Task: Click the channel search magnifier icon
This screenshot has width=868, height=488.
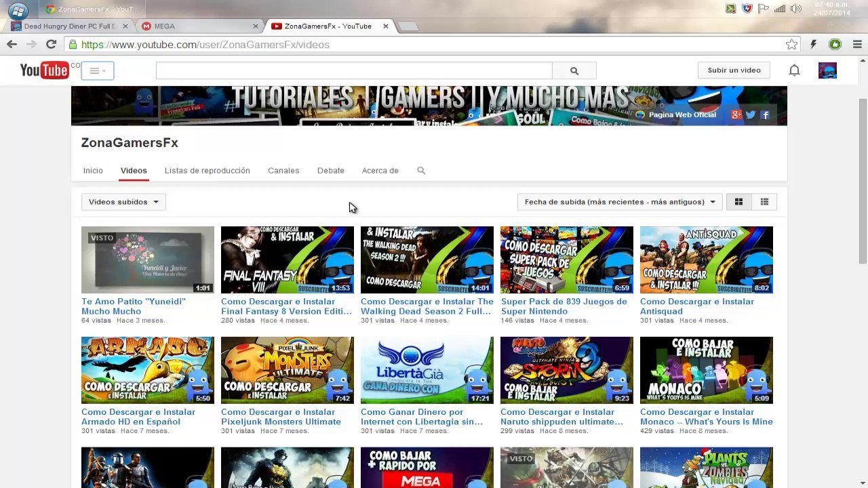Action: pyautogui.click(x=421, y=171)
